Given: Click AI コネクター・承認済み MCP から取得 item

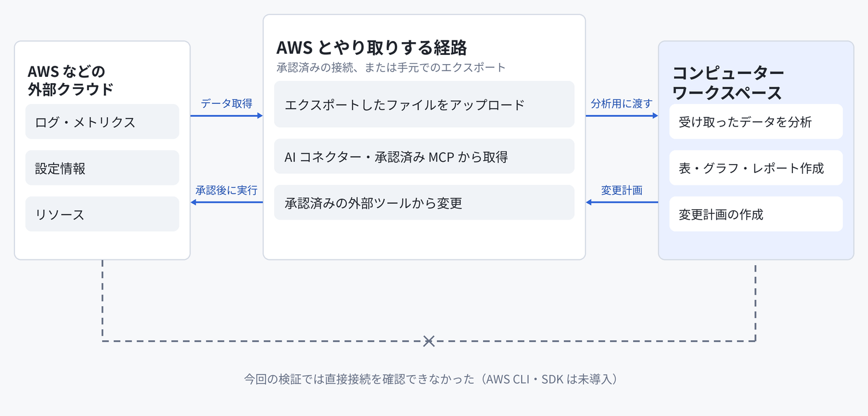Looking at the screenshot, I should point(424,156).
